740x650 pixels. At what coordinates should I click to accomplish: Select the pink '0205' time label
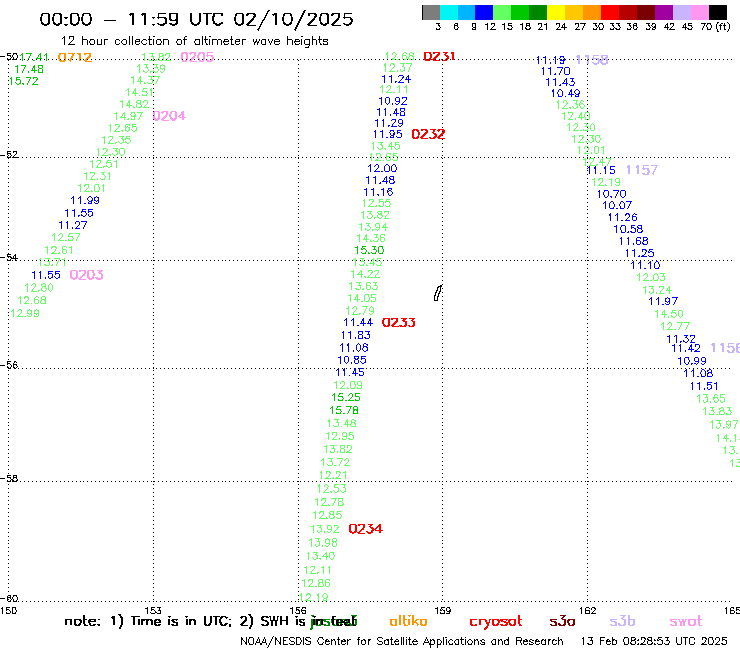pyautogui.click(x=197, y=57)
